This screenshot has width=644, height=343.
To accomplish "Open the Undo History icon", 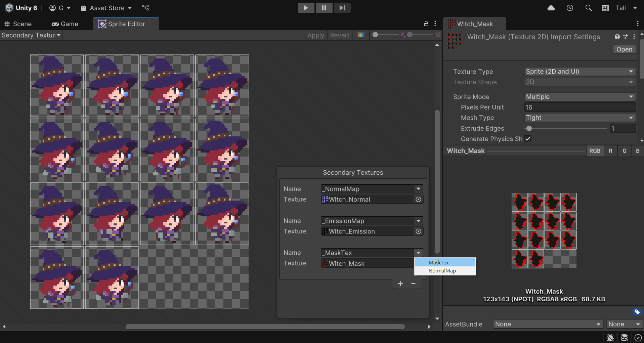I will 570,8.
